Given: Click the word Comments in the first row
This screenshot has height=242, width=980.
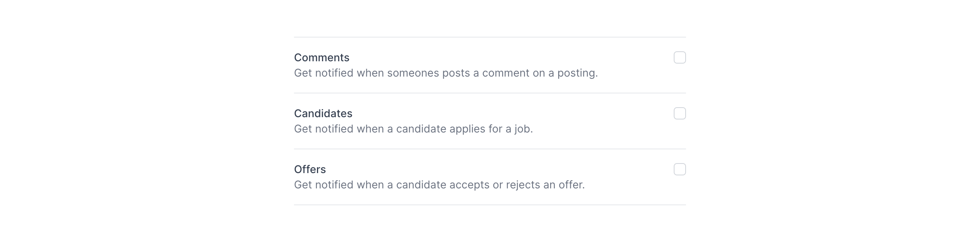Looking at the screenshot, I should click(322, 57).
